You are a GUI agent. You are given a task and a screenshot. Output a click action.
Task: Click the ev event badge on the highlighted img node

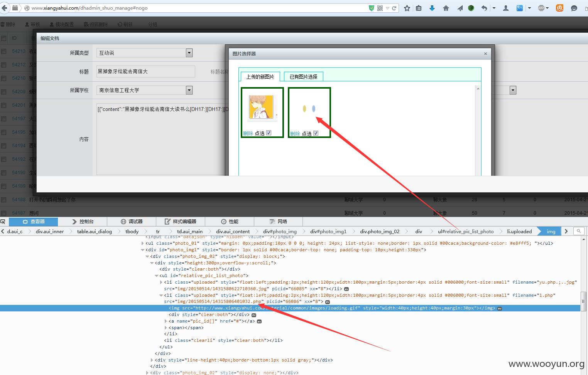tap(500, 308)
